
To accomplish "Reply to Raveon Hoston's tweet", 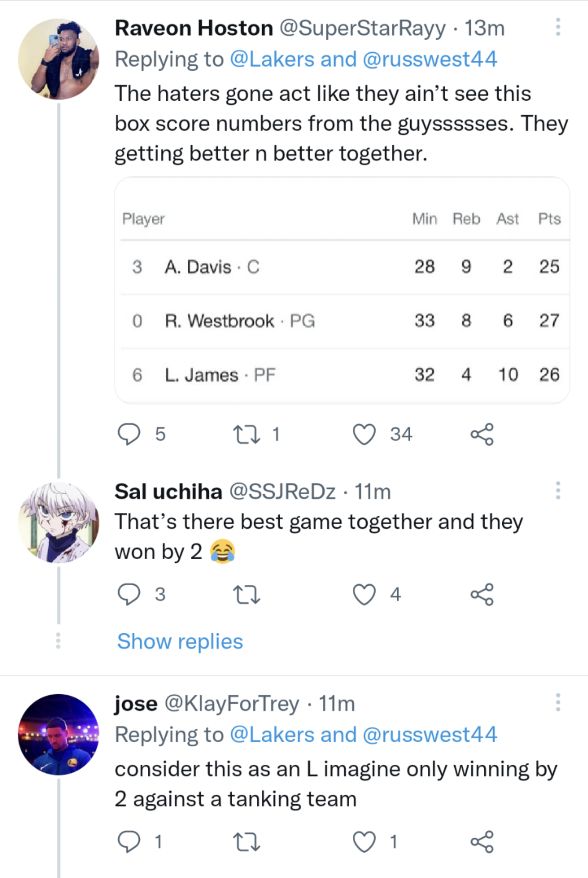I will [129, 434].
